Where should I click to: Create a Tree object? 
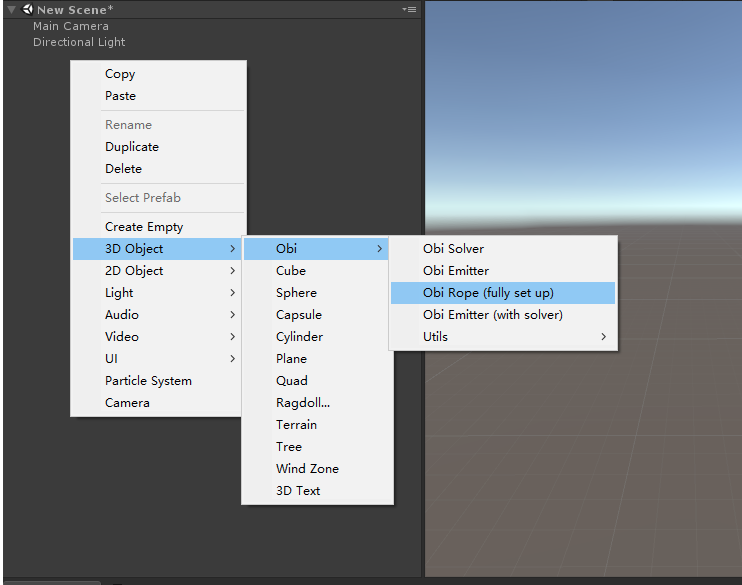(316, 447)
